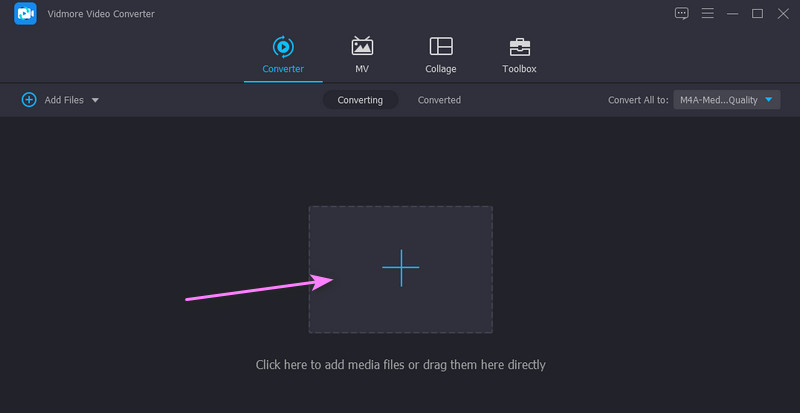Expand the Add Files dropdown arrow
800x413 pixels.
pyautogui.click(x=95, y=100)
